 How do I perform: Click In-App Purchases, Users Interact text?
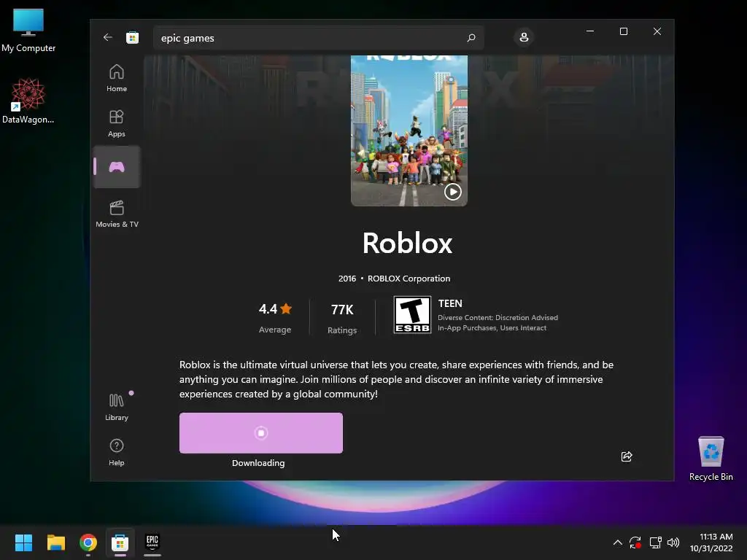492,328
